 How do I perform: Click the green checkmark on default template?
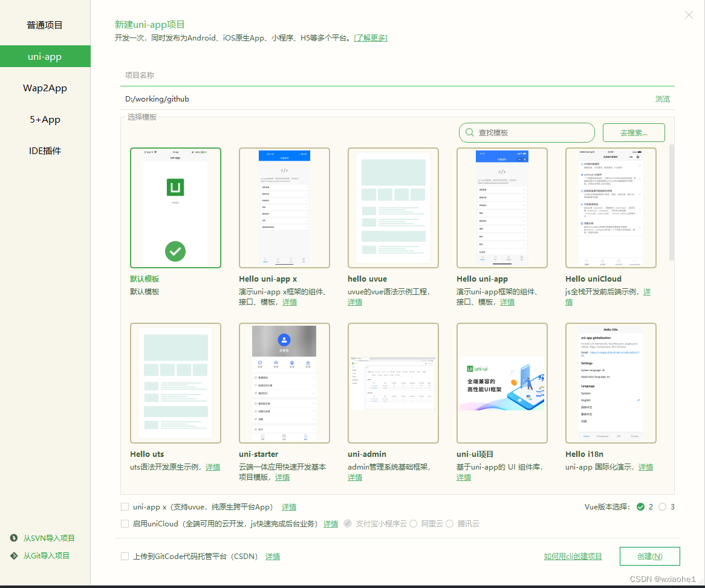[x=175, y=251]
